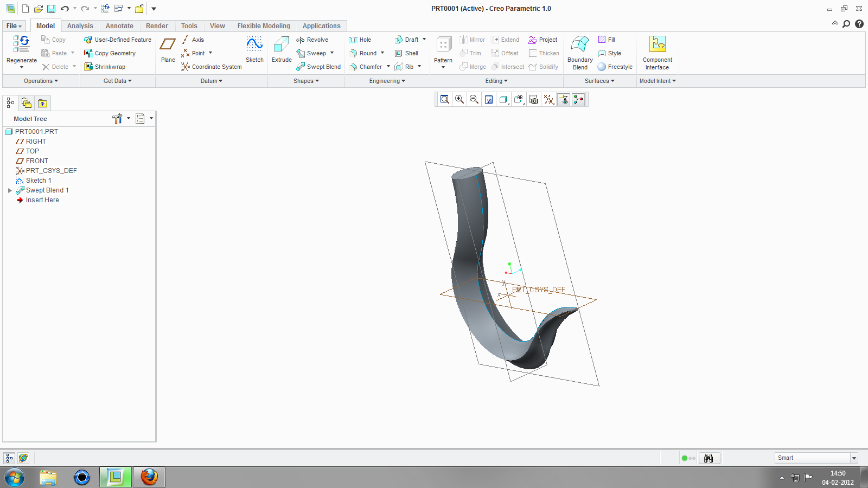Image resolution: width=868 pixels, height=488 pixels.
Task: Expand the Editing group dropdown
Action: click(496, 81)
